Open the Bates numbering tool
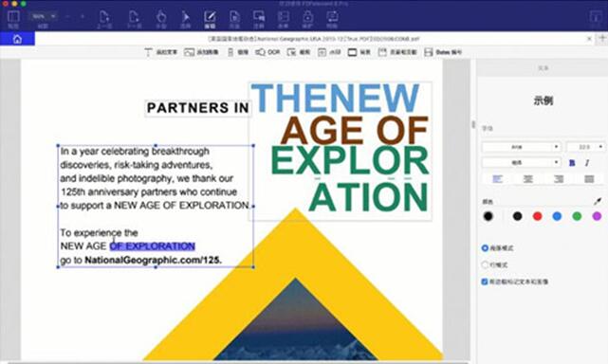Screen dimensions: 608x364 click(x=443, y=52)
